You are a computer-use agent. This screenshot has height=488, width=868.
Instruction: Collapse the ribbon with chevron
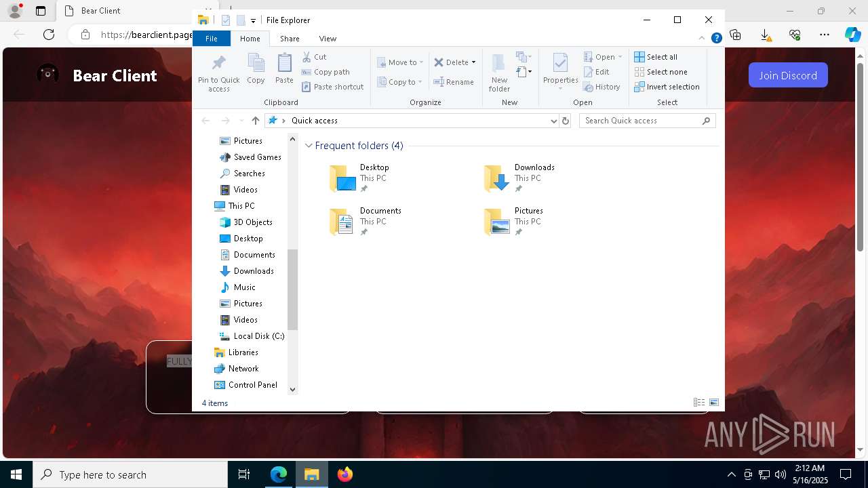[702, 38]
